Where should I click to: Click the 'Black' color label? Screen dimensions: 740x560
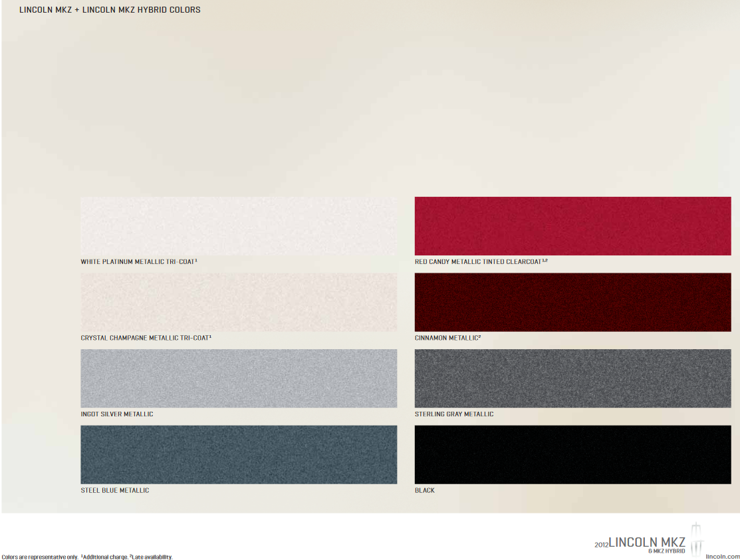click(425, 490)
